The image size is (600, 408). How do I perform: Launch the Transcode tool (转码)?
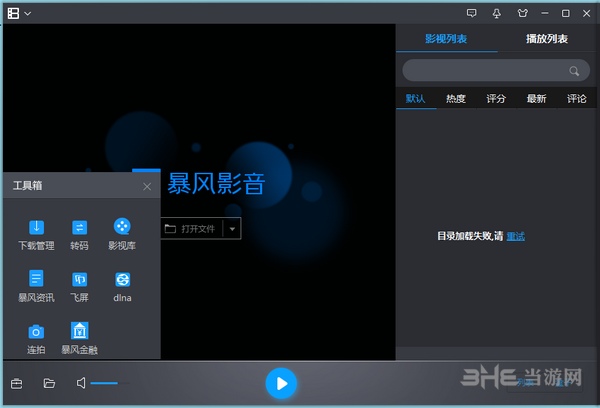[x=80, y=234]
